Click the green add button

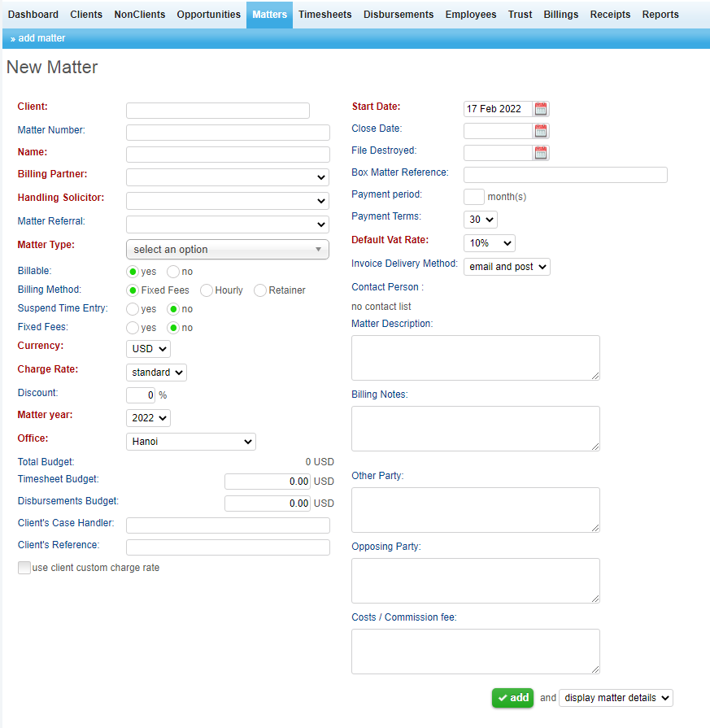(x=513, y=698)
